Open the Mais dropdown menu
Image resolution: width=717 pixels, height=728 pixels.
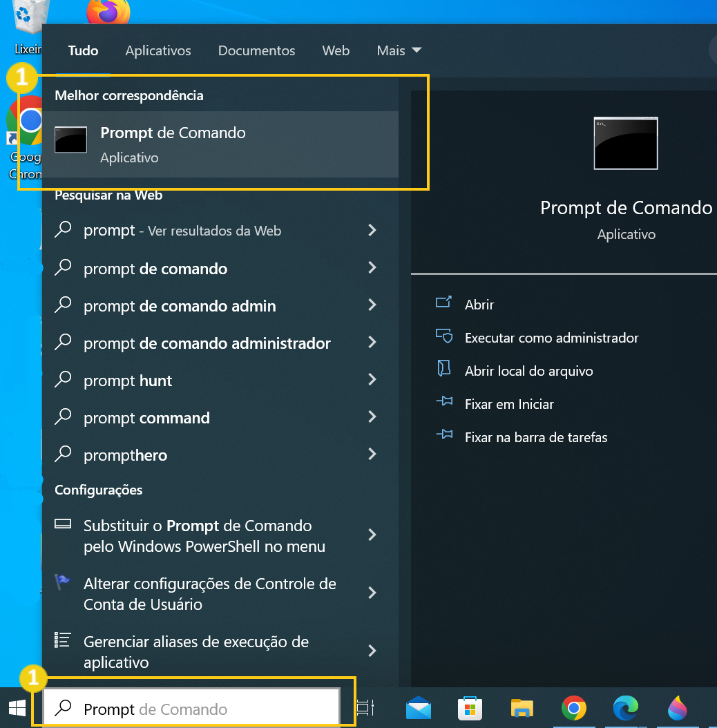coord(399,50)
